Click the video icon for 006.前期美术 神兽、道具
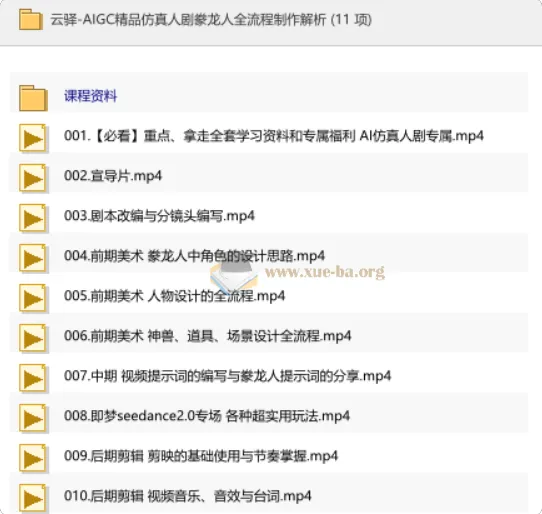The width and height of the screenshot is (542, 514). click(x=33, y=339)
